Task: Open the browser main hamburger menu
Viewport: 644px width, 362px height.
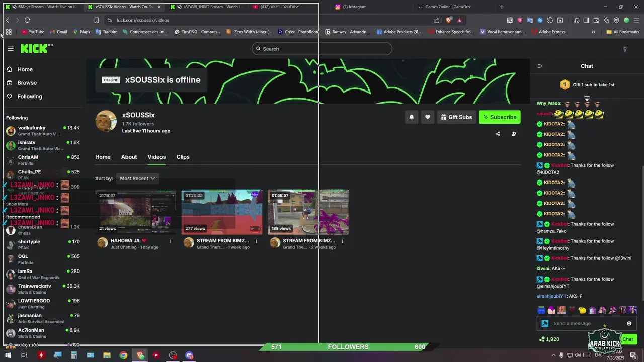Action: 636,20
